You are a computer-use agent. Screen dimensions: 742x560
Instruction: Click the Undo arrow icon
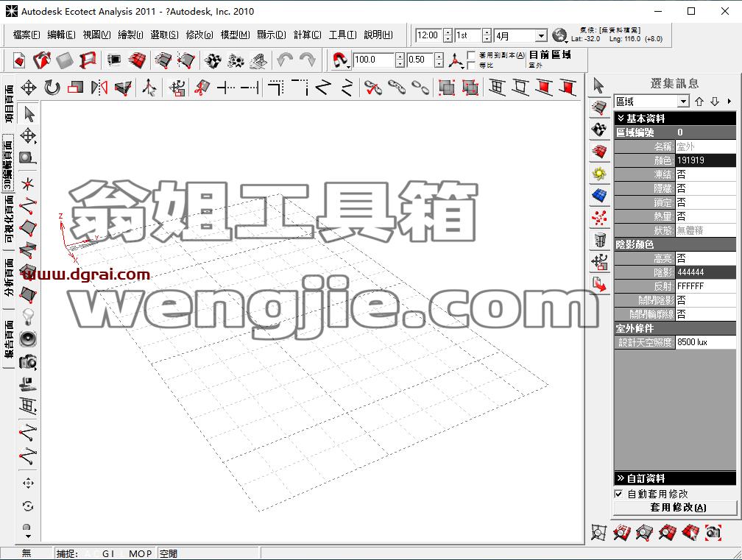pos(284,60)
